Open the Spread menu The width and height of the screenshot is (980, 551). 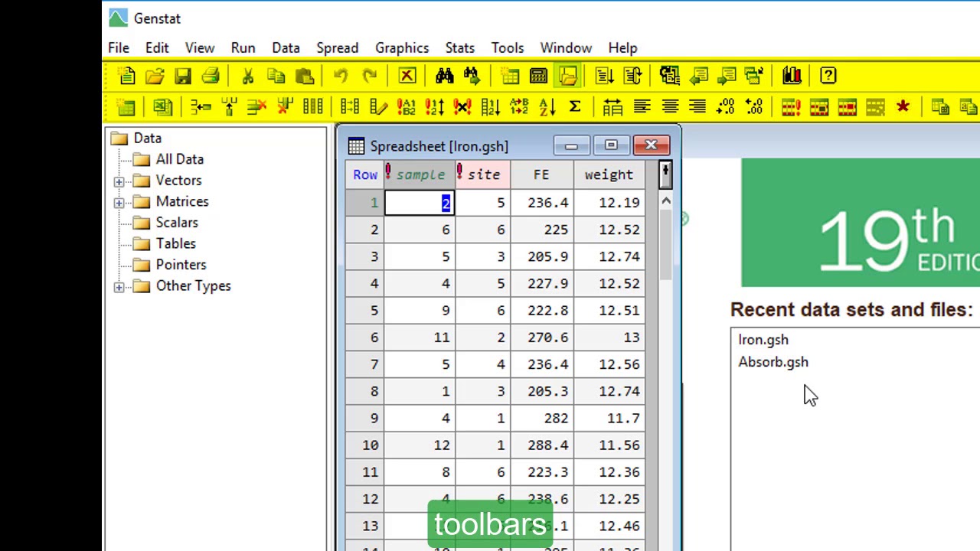click(x=337, y=47)
